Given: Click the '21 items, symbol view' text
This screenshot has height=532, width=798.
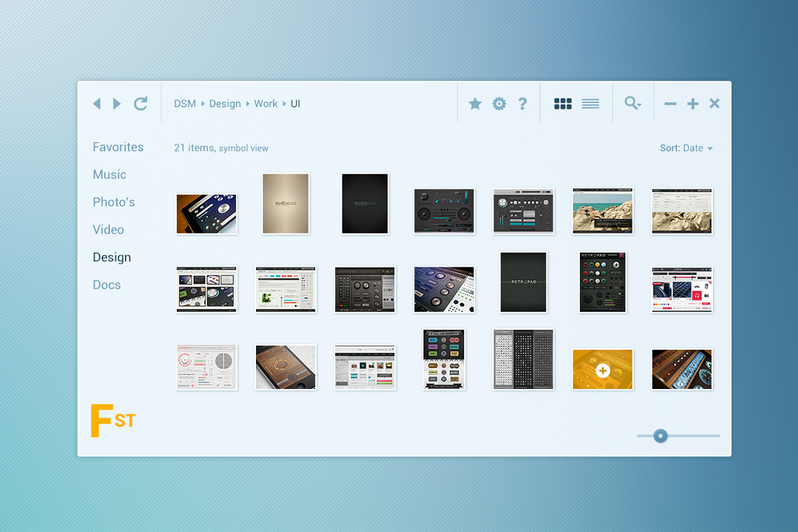Looking at the screenshot, I should tap(221, 148).
